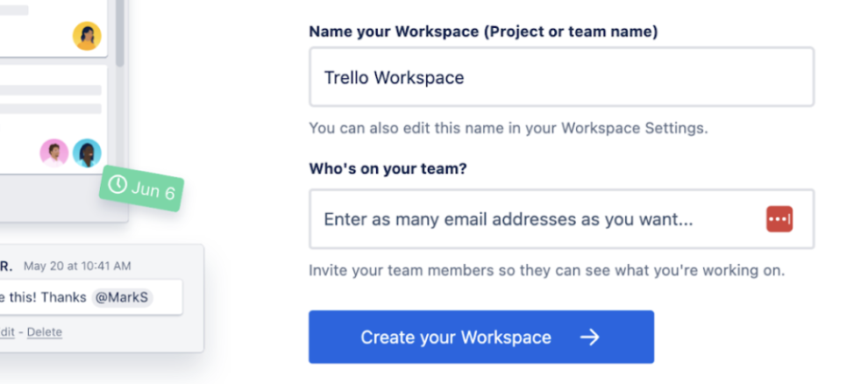Click the pink member avatar
The width and height of the screenshot is (868, 384).
click(x=53, y=153)
